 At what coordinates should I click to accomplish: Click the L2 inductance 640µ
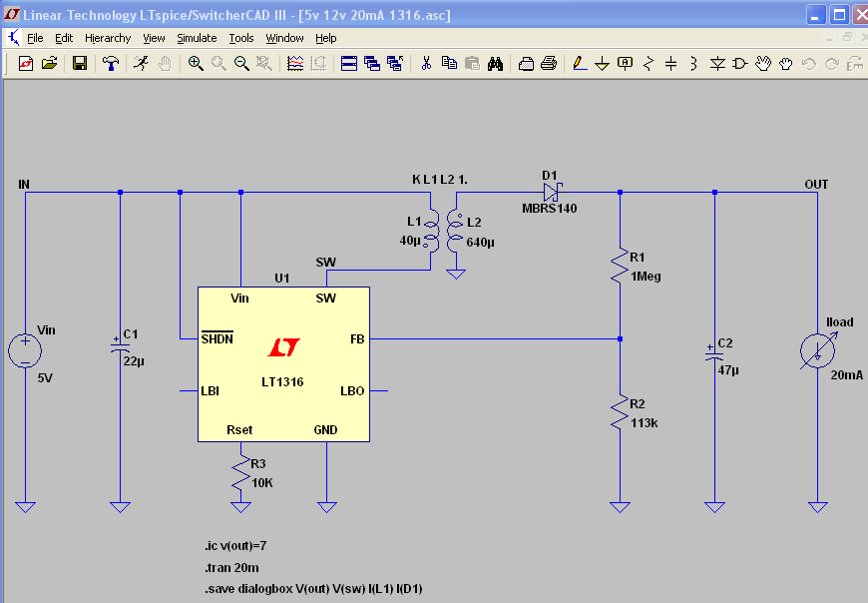(x=481, y=243)
